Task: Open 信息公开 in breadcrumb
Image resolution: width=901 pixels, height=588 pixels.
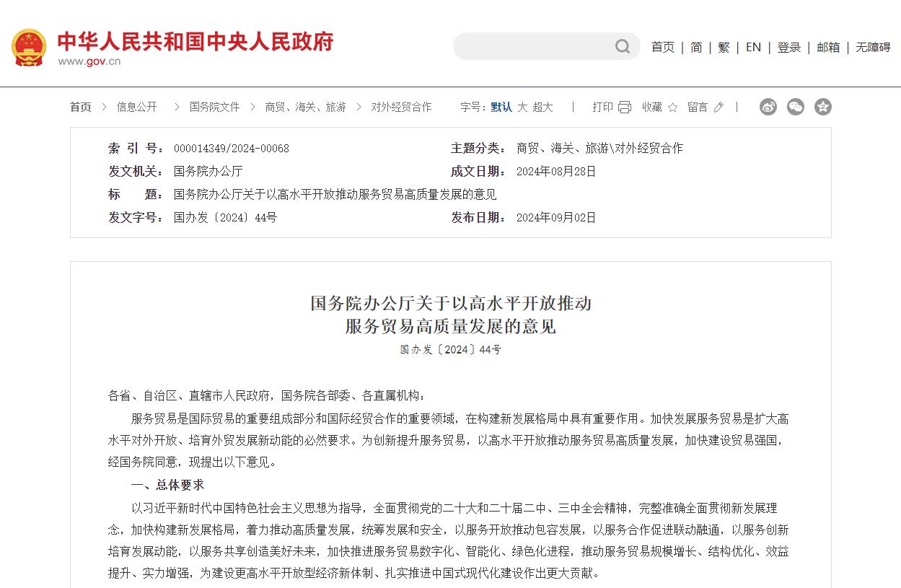Action: coord(137,107)
